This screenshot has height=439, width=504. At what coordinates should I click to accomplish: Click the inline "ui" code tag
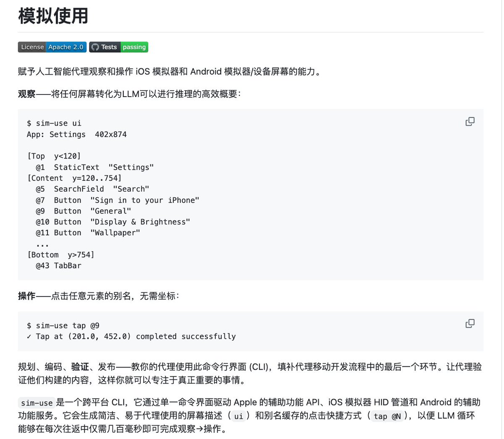tap(239, 416)
